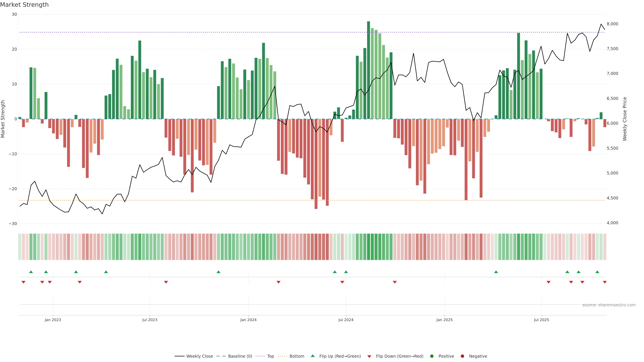This screenshot has width=644, height=362.
Task: Click the purple Top dotted legend icon
Action: tap(260, 356)
